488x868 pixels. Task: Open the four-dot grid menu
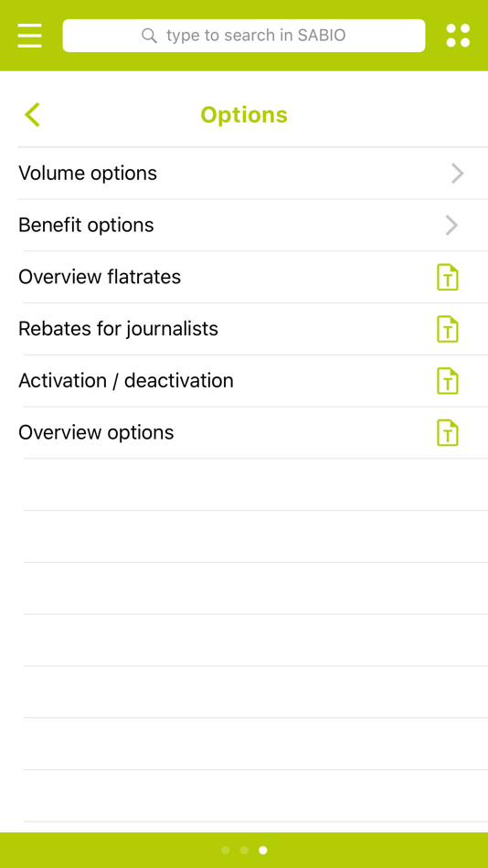(x=458, y=36)
